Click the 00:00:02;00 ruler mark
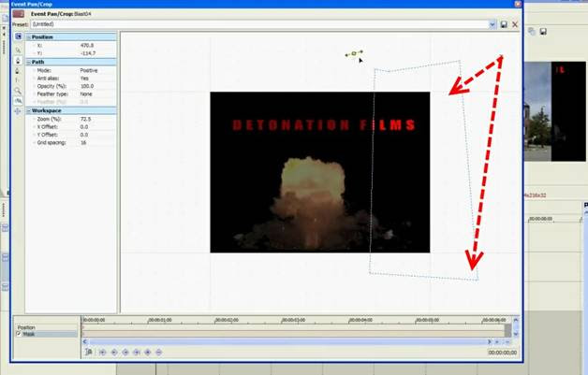Viewport: 588px width, 375px height. (227, 321)
